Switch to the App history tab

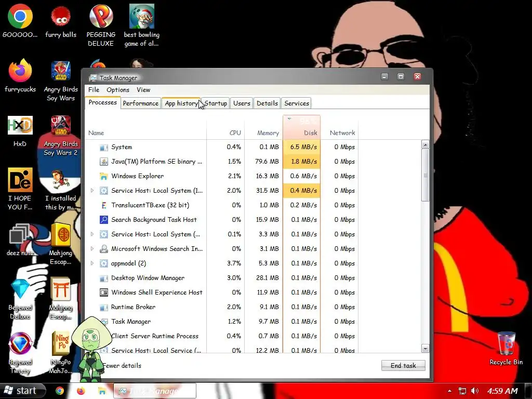coord(181,103)
